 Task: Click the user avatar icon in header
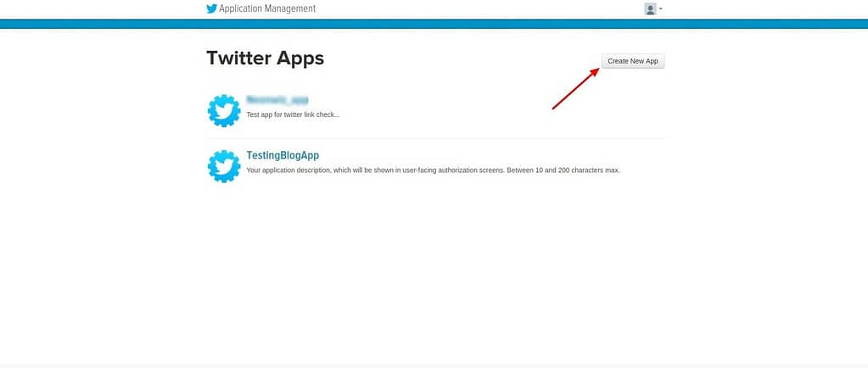(x=650, y=8)
